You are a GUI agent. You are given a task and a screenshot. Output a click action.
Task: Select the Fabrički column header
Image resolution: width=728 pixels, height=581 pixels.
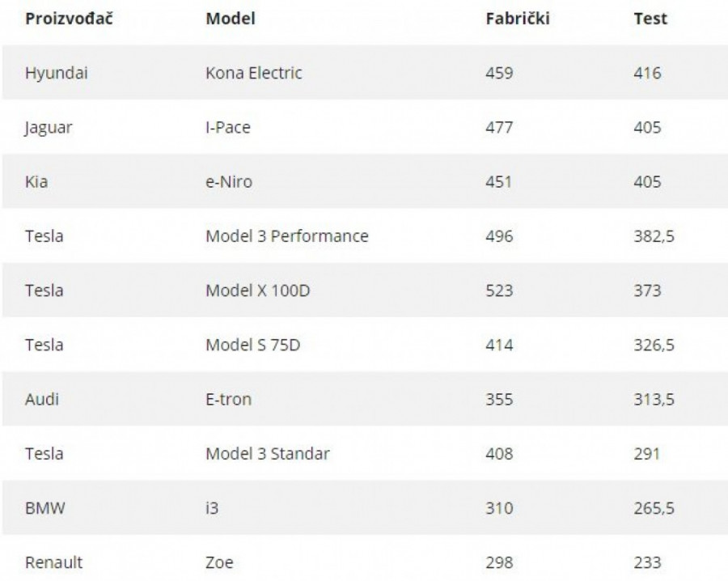coord(518,19)
